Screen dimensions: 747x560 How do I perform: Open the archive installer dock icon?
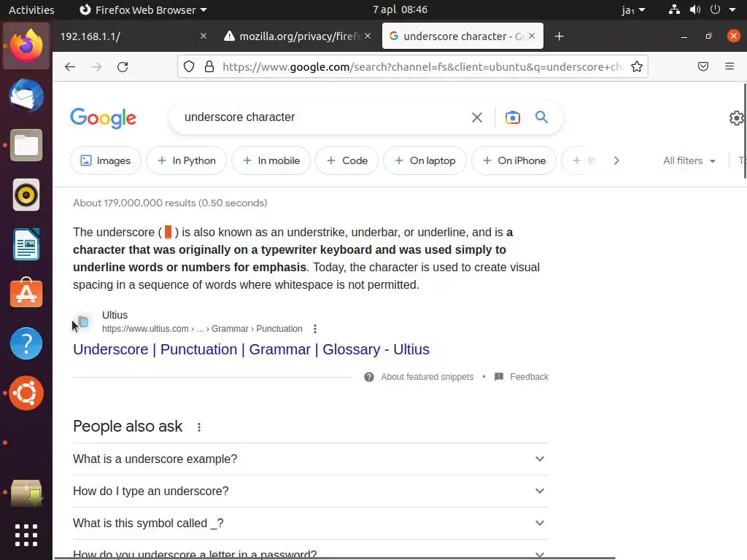click(x=26, y=493)
